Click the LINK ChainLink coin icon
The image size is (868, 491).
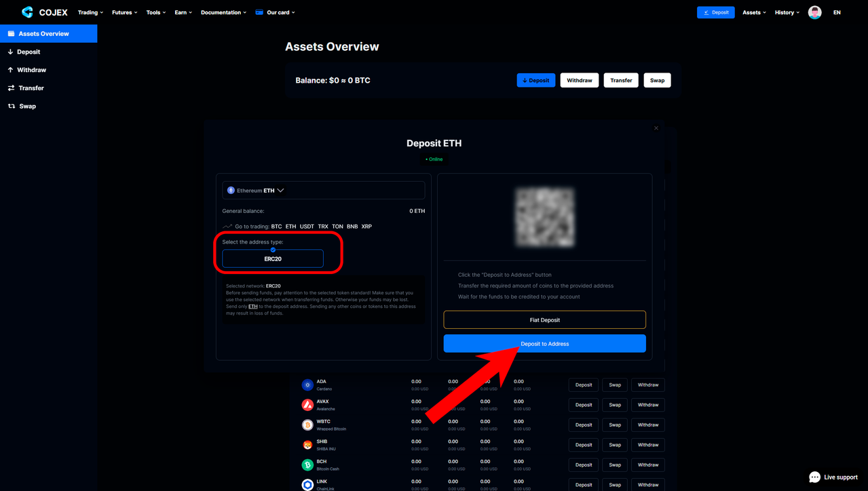coord(307,484)
